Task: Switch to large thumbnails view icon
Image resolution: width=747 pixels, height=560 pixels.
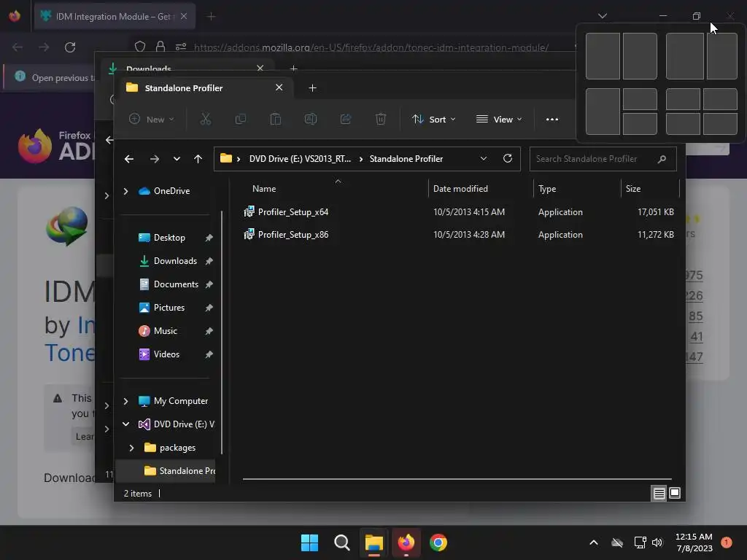Action: click(675, 494)
